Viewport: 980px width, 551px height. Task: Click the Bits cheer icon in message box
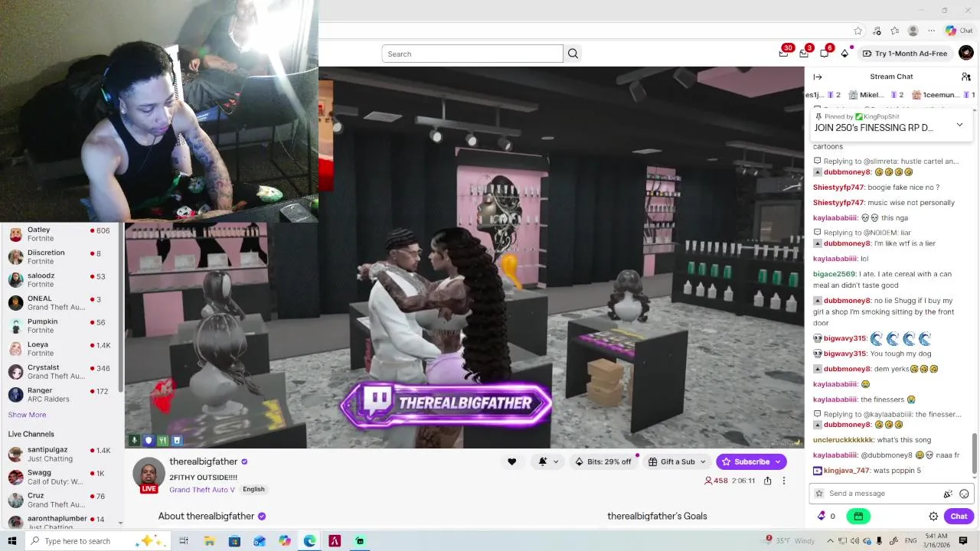tap(948, 494)
